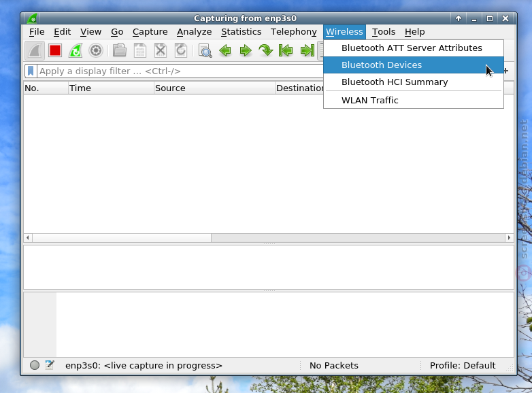Click the close capture file icon
Image resolution: width=532 pixels, height=393 pixels.
[x=161, y=50]
